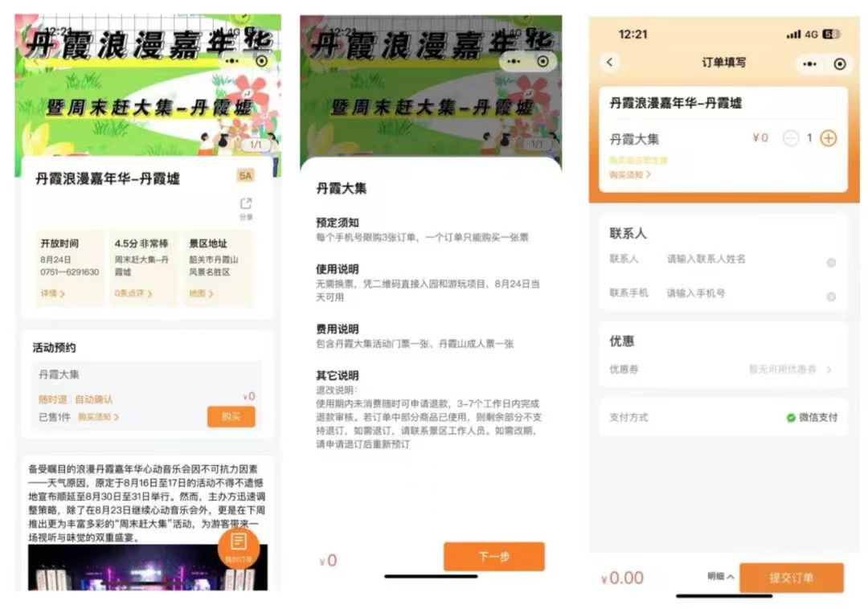Expand opening time 详情 details
This screenshot has height=609, width=868.
tap(52, 294)
